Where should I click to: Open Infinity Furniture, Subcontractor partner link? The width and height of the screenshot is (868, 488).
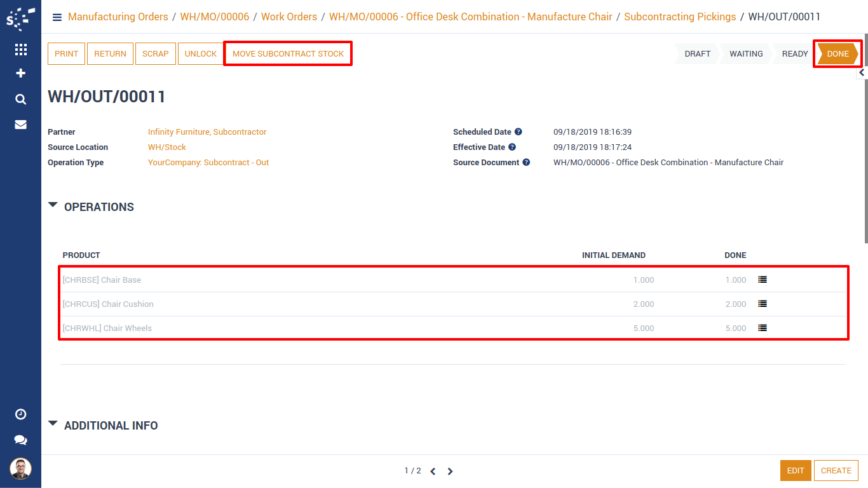[x=207, y=132]
